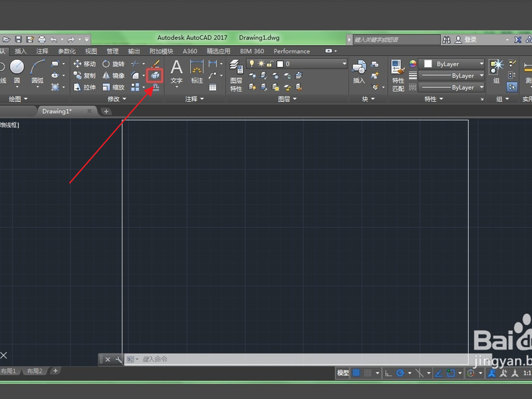Select the Stretch (拉伸) tool

84,87
